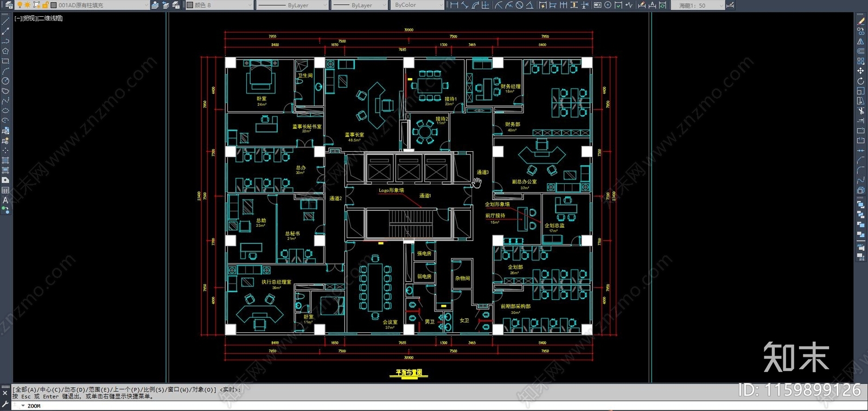Select the Spline draw tool
Screen dimensions: 868x411
coord(5,101)
